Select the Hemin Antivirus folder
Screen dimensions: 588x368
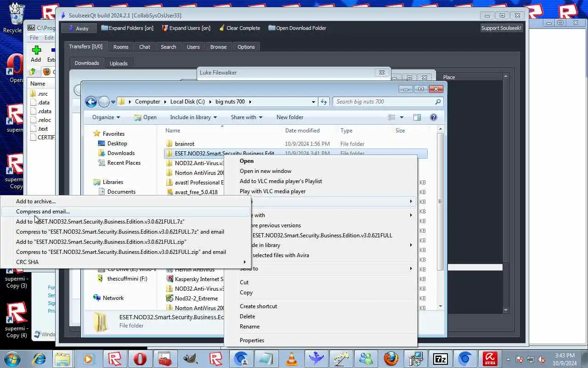[x=195, y=270]
